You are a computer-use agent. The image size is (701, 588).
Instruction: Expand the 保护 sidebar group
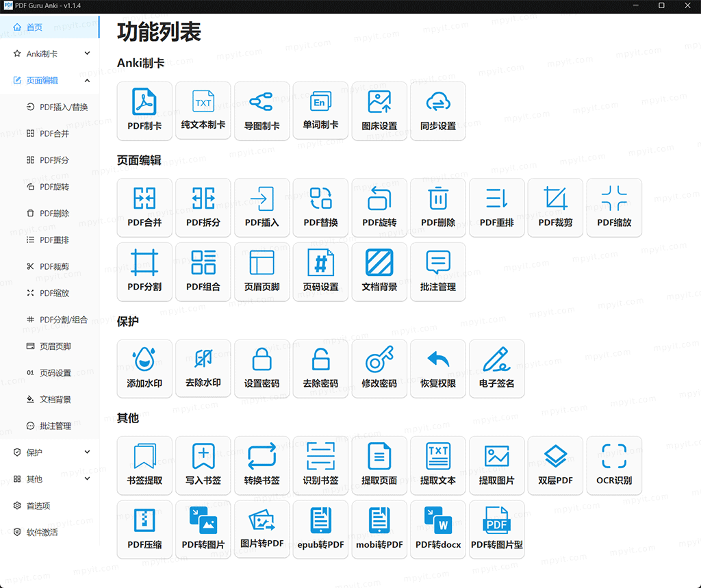pos(49,452)
